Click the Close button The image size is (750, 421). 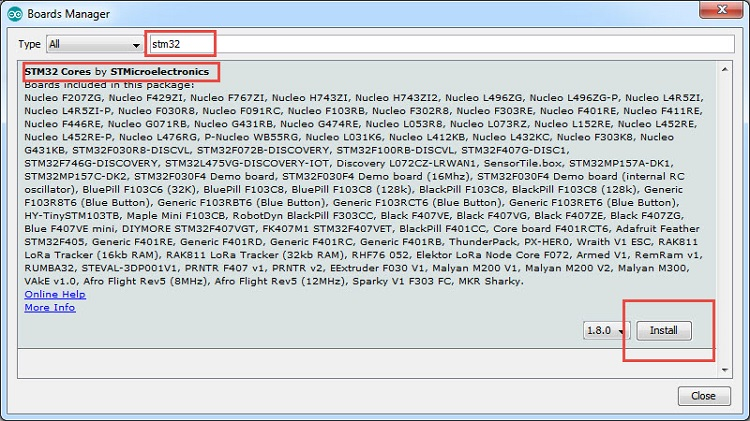[x=704, y=396]
